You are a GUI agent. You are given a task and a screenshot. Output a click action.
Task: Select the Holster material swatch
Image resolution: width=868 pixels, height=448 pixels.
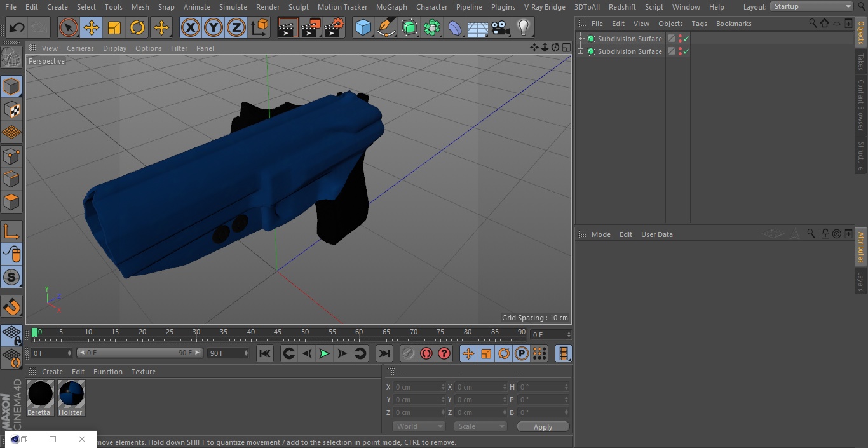[71, 398]
